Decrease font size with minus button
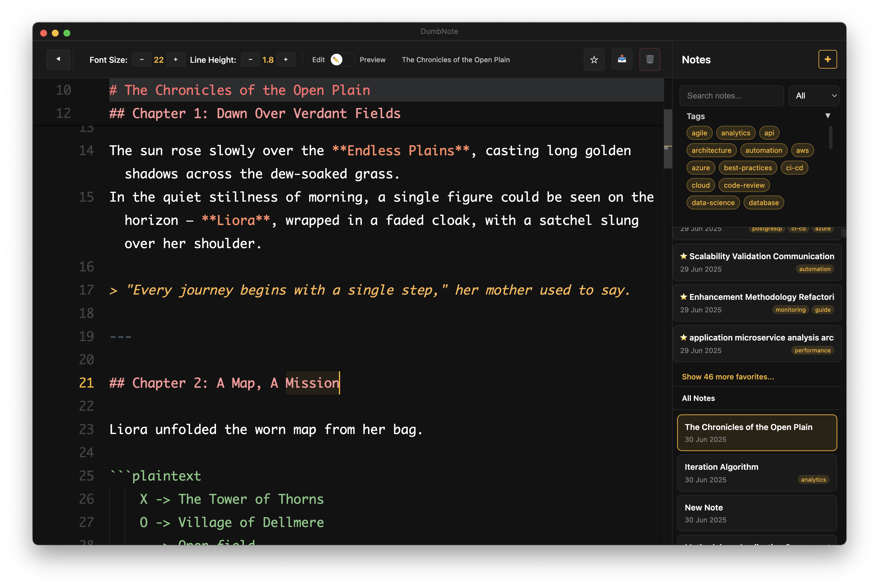The image size is (879, 588). tap(142, 60)
